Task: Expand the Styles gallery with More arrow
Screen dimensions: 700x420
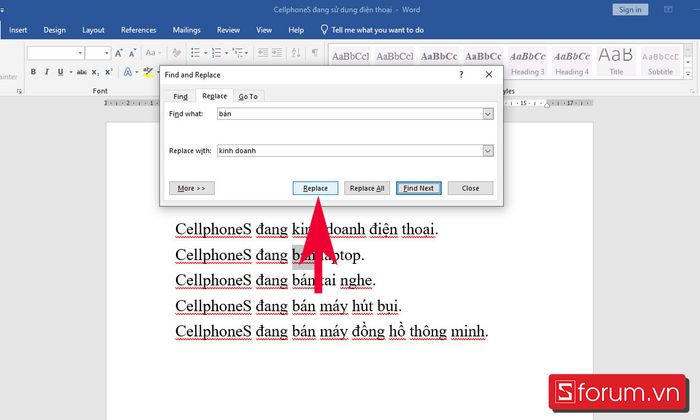Action: [688, 74]
